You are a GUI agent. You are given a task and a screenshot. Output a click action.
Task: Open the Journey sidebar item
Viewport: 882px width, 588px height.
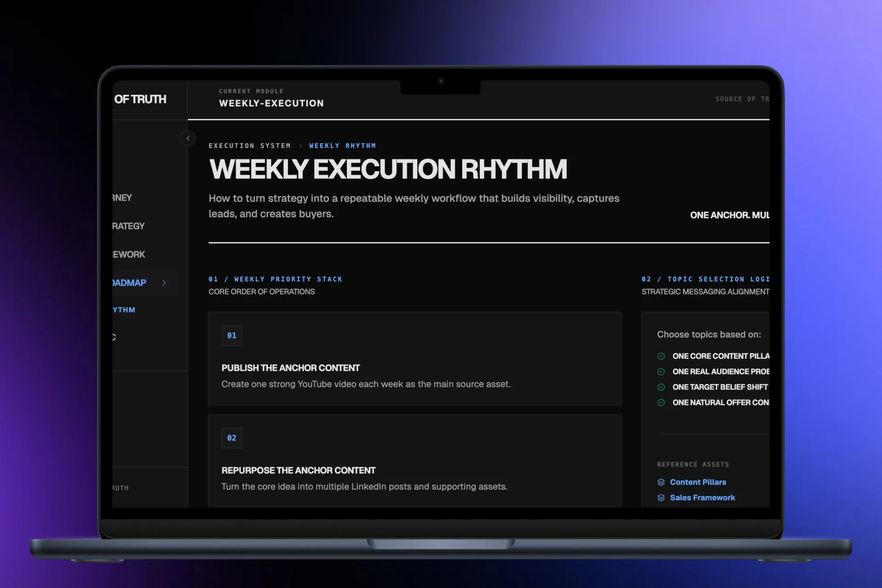[x=122, y=198]
